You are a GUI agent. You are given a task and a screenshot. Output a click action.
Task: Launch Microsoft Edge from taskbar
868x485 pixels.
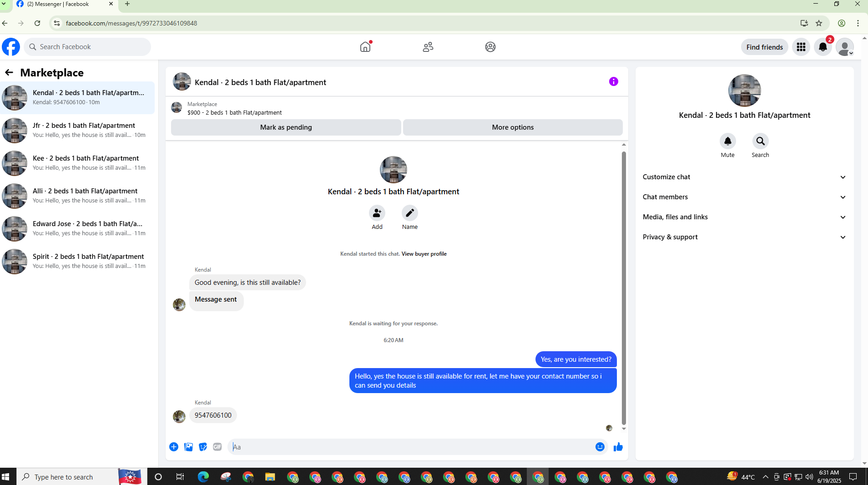[203, 477]
